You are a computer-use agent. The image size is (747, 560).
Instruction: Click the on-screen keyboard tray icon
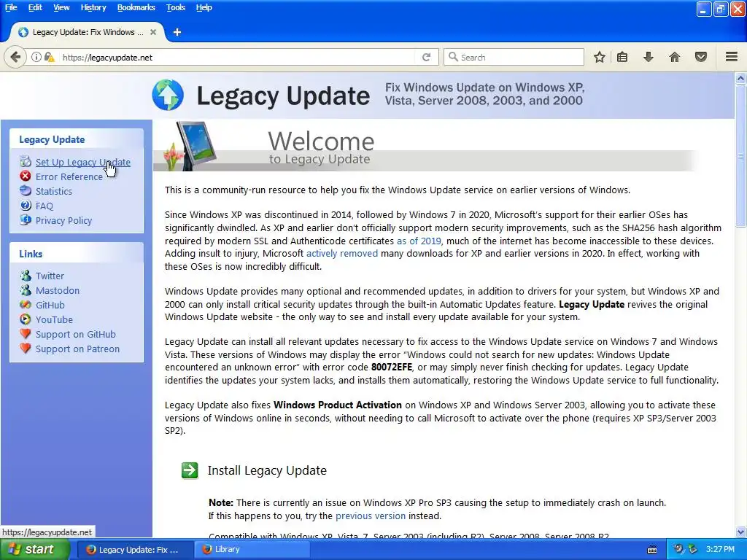[x=652, y=550]
